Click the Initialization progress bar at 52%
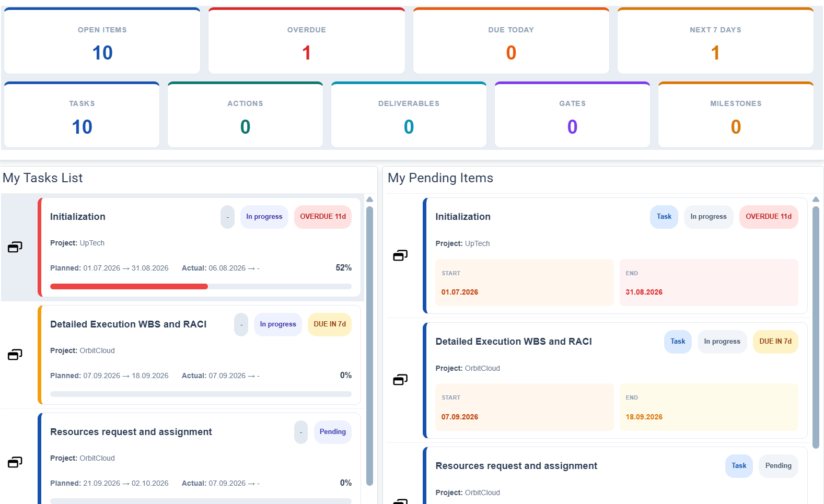This screenshot has height=504, width=824. tap(201, 286)
